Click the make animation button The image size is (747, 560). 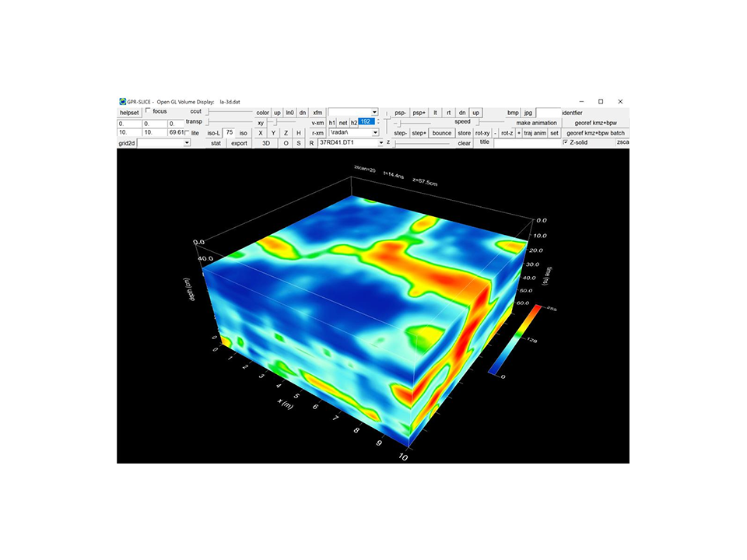pyautogui.click(x=536, y=123)
